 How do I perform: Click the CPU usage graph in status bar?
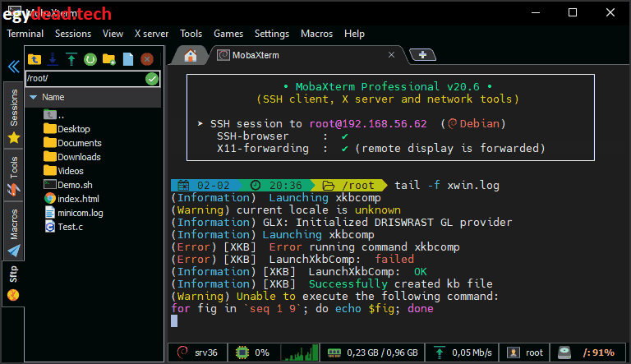[x=299, y=352]
